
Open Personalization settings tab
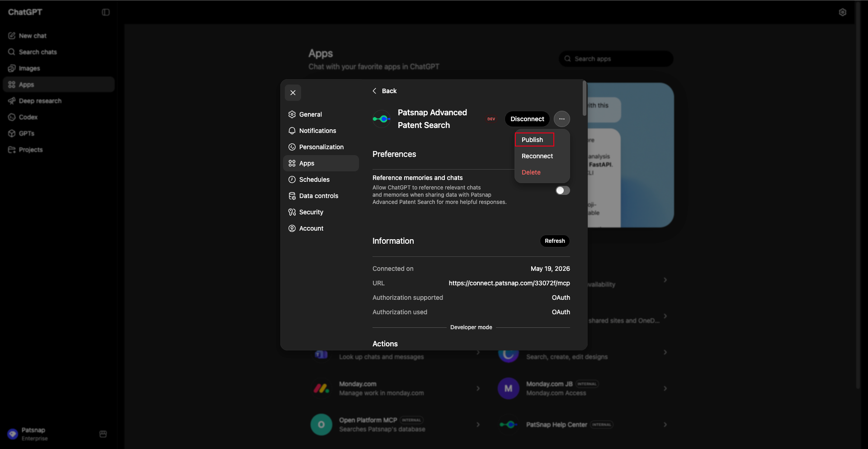(321, 147)
